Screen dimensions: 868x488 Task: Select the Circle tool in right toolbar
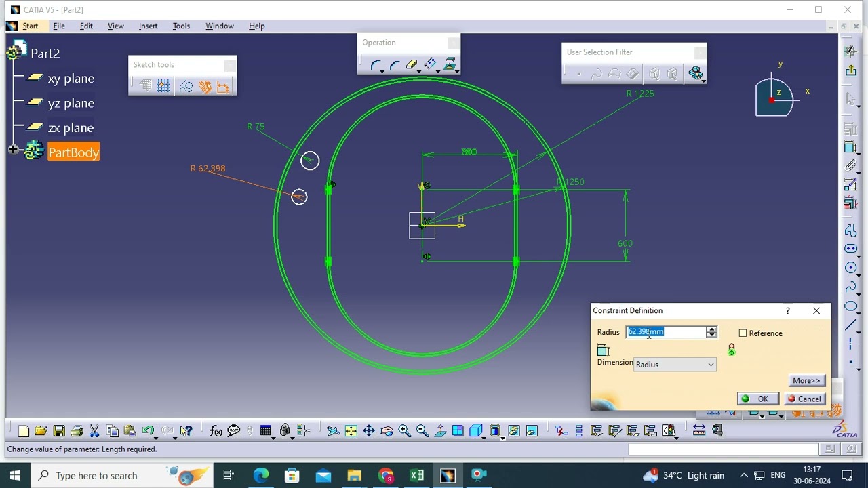(x=851, y=268)
